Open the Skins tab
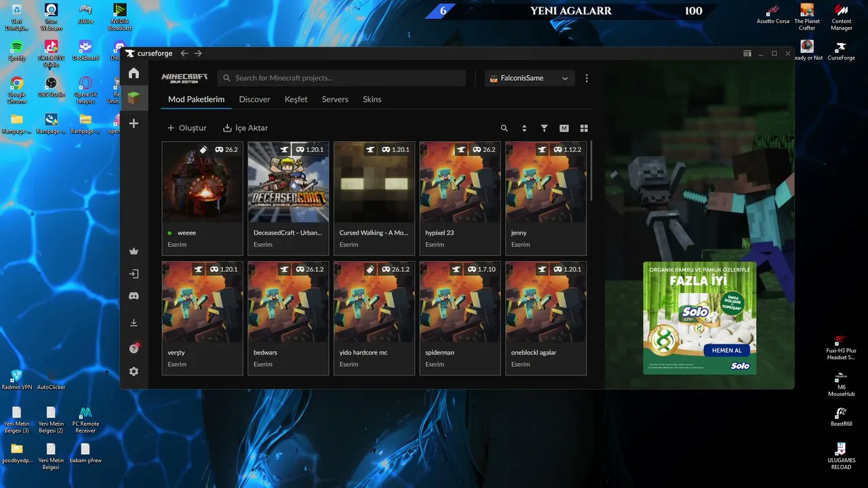The height and width of the screenshot is (488, 868). pyautogui.click(x=372, y=99)
